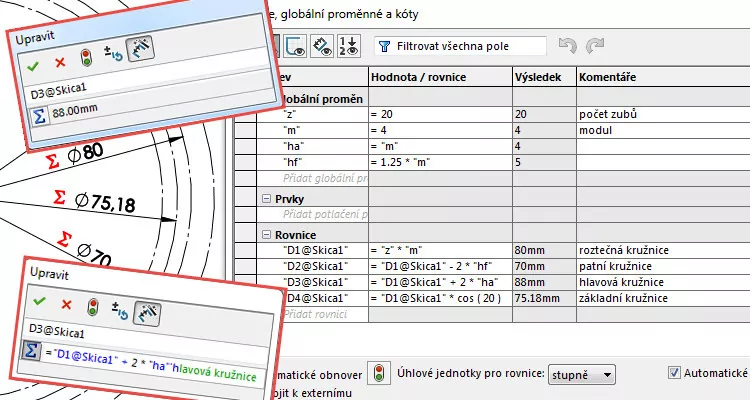Screen dimensions: 750x400
Task: Select value cell = 1.25 * "m"
Action: point(440,162)
